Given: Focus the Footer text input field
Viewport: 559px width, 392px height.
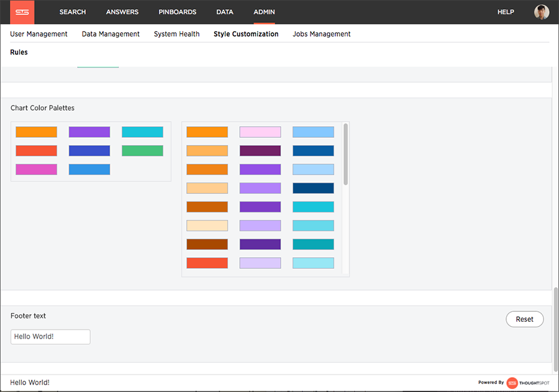Looking at the screenshot, I should click(50, 337).
